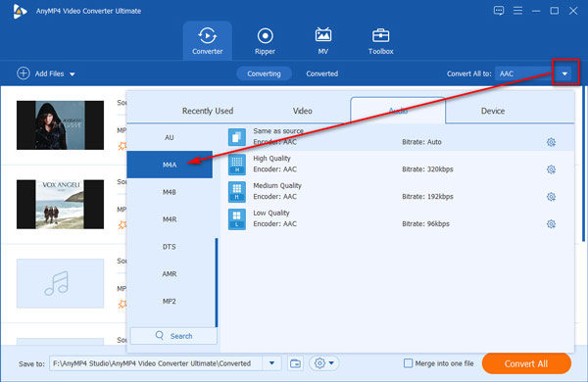Open the Toolbox module
Image resolution: width=588 pixels, height=382 pixels.
coord(380,41)
